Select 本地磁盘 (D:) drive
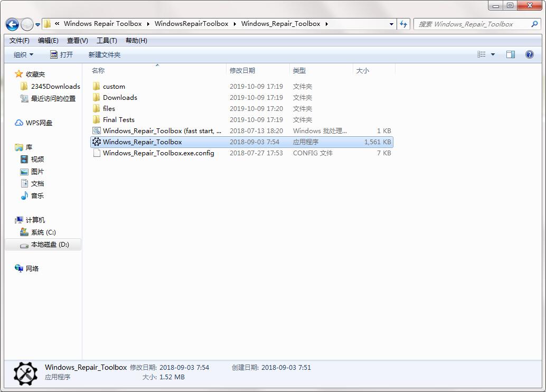Image resolution: width=546 pixels, height=392 pixels. [44, 245]
